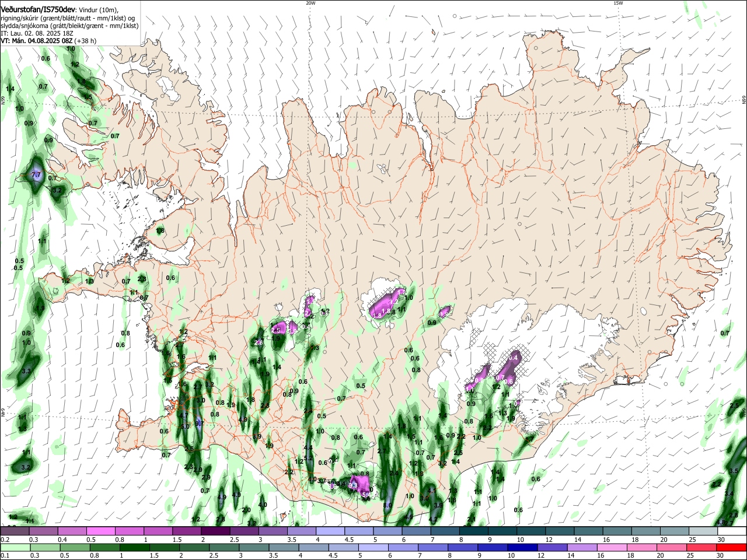The image size is (747, 560).
Task: Click the 'Vindur (10m)' label in header
Action: click(99, 10)
